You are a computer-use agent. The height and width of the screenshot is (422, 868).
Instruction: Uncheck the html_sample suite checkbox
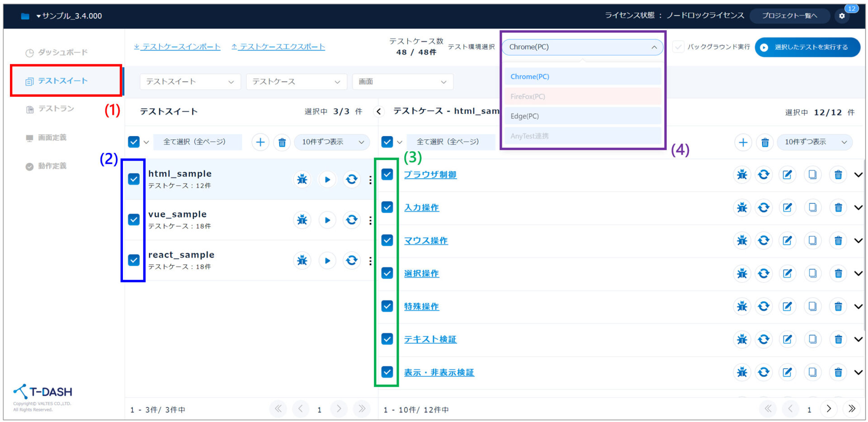pos(134,179)
